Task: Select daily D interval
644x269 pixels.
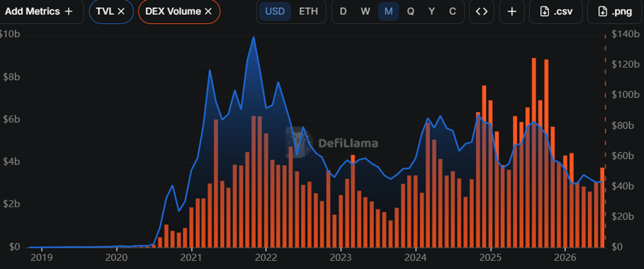Action: click(x=343, y=11)
